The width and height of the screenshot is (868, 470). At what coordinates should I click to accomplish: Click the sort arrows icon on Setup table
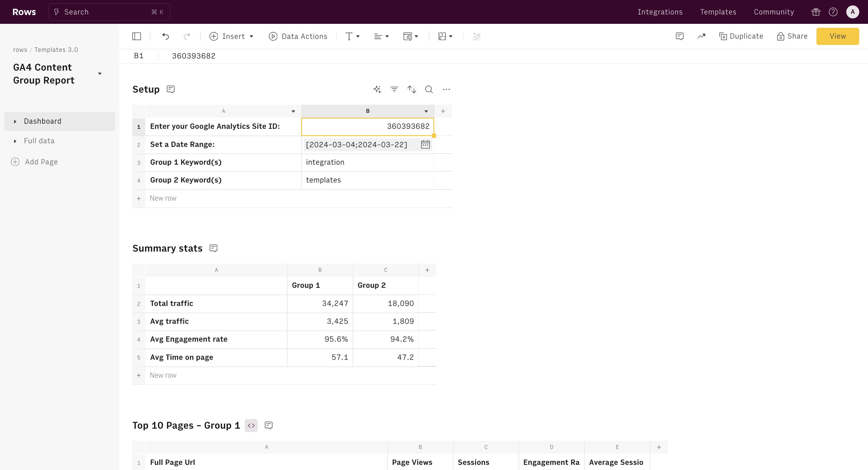(411, 89)
